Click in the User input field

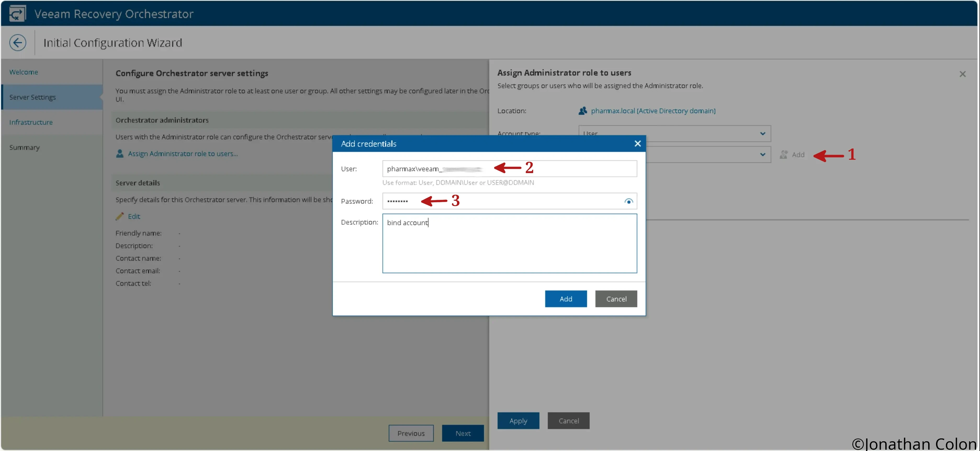(509, 168)
